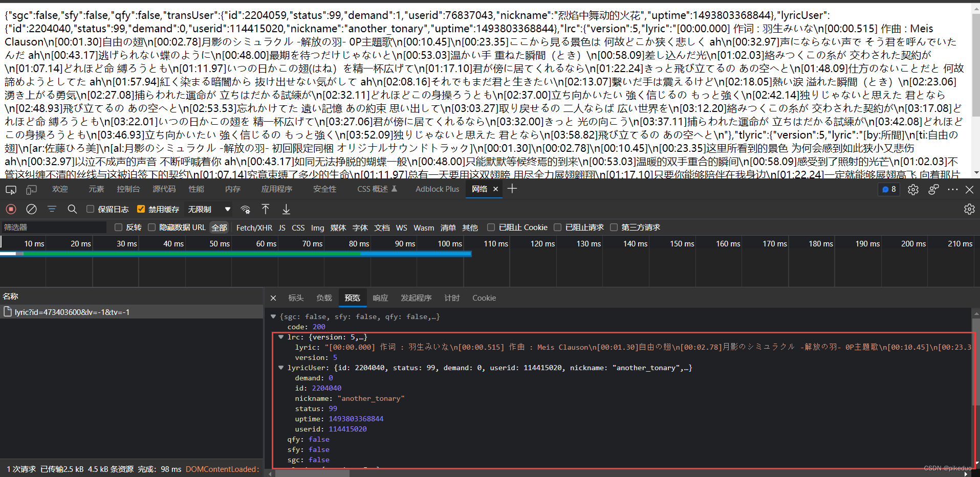980x477 pixels.
Task: Click the horizontal scrollbar of preview
Action: coord(312,473)
